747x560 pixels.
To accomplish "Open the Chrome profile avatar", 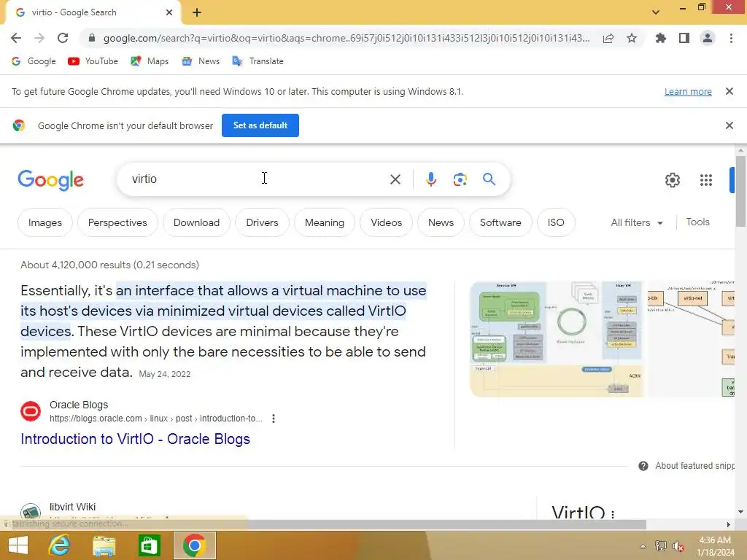I will 708,38.
